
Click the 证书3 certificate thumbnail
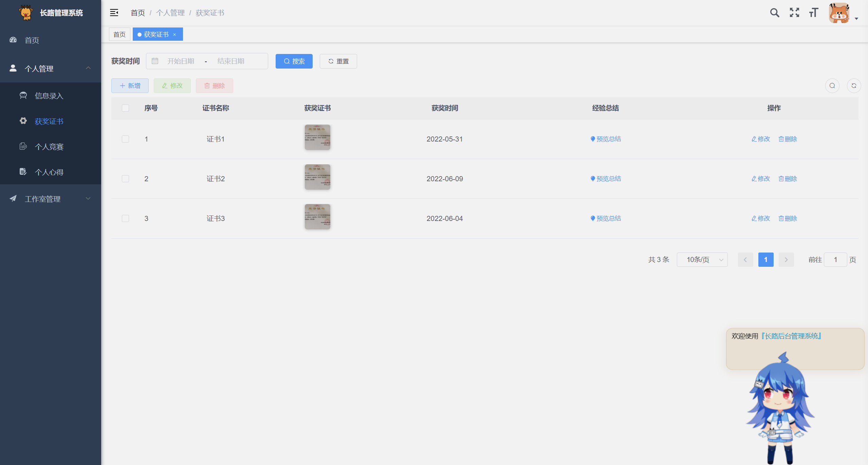(x=317, y=217)
